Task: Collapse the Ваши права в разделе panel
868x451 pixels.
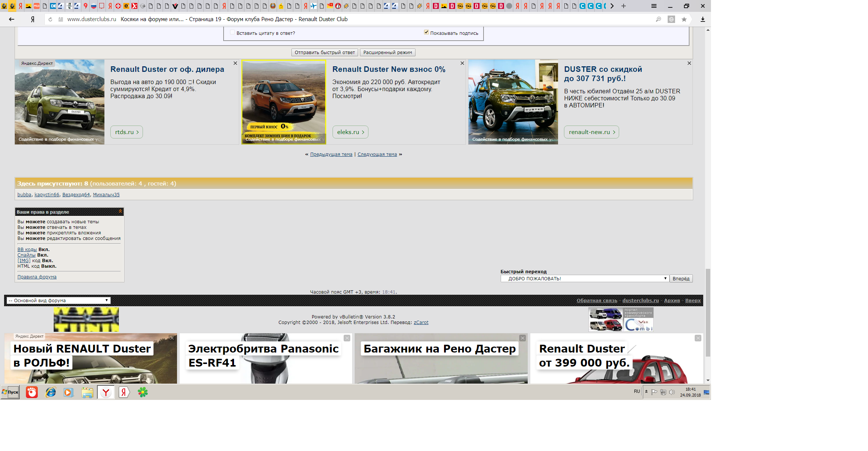Action: pyautogui.click(x=120, y=211)
